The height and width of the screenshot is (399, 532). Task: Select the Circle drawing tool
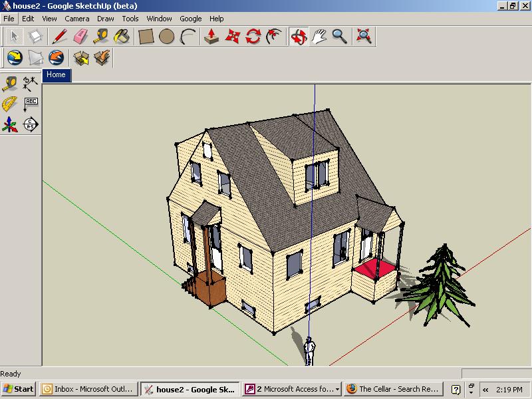167,37
